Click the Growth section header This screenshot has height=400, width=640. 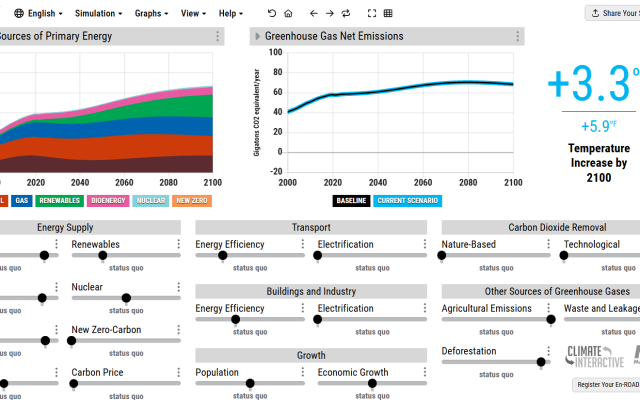(311, 355)
